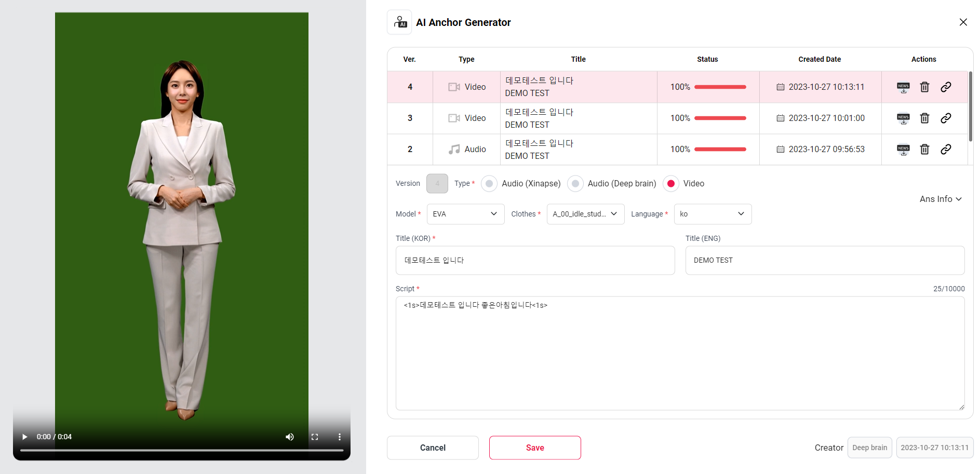Click the link icon for version 3
The image size is (980, 474).
pyautogui.click(x=946, y=118)
